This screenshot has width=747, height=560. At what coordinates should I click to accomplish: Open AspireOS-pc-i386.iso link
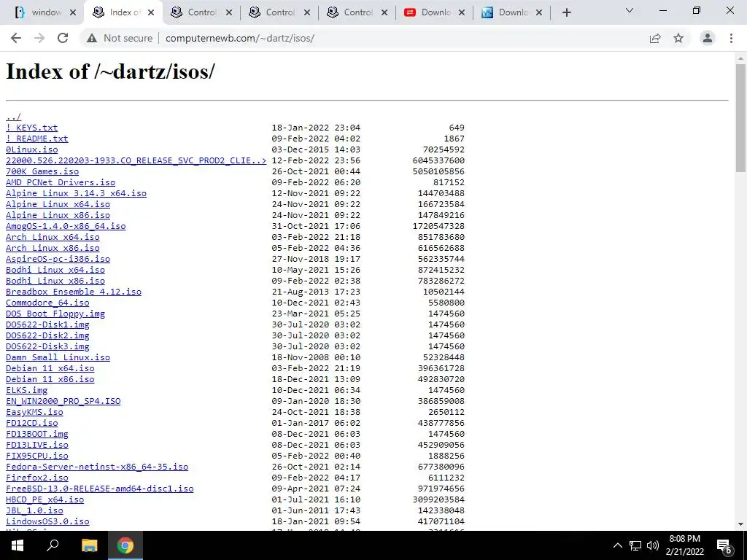pyautogui.click(x=58, y=259)
